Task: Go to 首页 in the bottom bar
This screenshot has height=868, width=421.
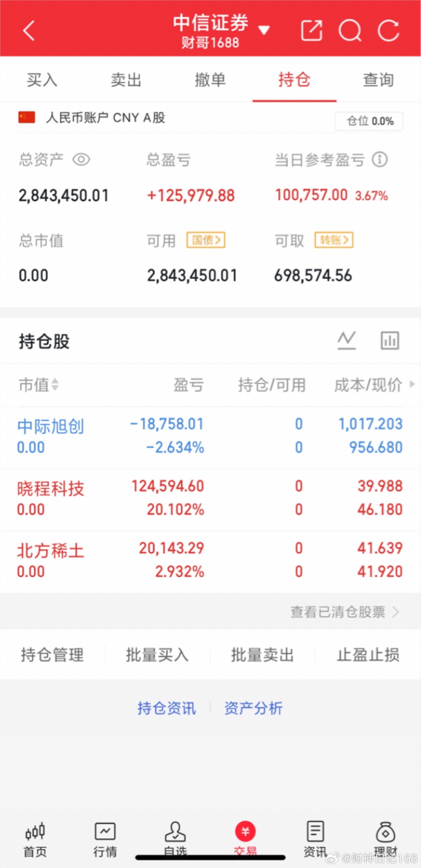Action: 35,839
